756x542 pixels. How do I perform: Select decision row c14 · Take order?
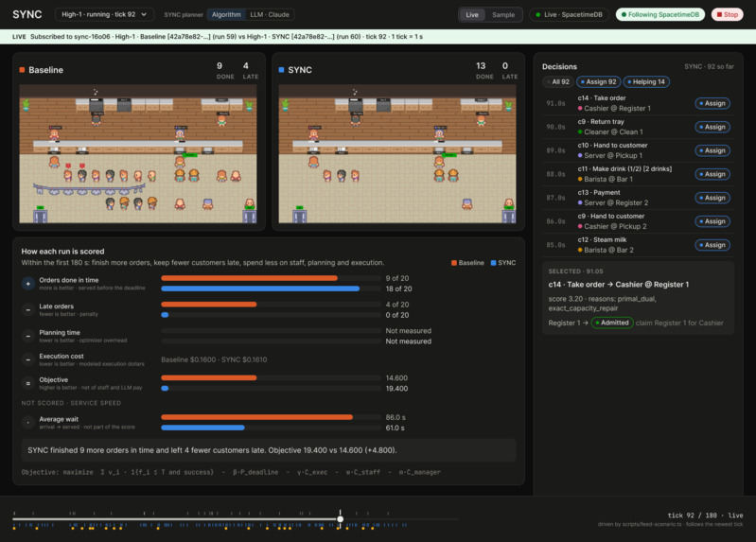click(638, 103)
